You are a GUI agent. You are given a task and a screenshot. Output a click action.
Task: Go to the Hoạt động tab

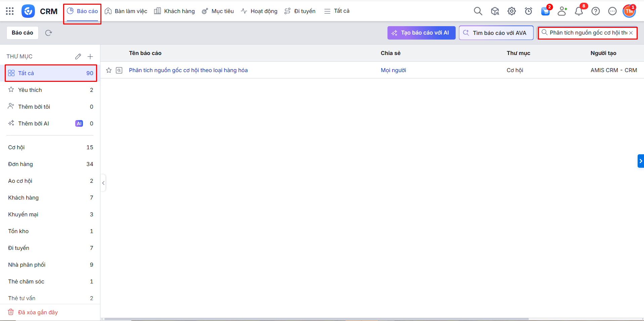(x=259, y=11)
